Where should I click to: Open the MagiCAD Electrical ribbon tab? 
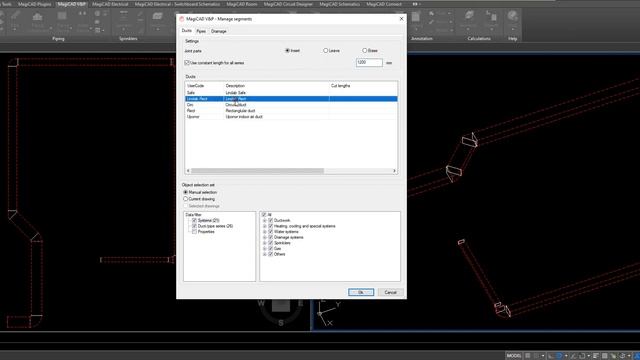pos(110,4)
